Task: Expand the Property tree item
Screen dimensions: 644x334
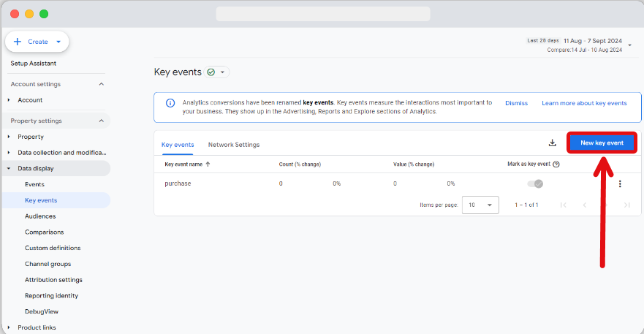Action: point(9,137)
